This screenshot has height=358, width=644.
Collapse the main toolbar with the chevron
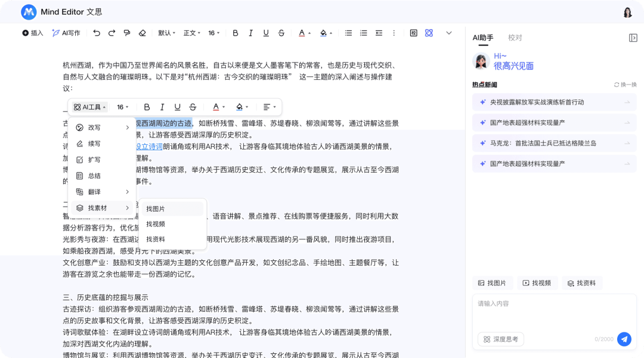coord(449,33)
